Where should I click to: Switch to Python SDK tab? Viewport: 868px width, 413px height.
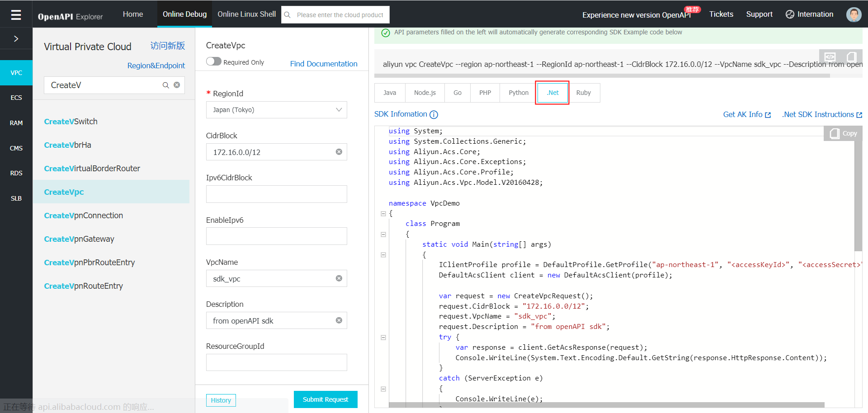519,93
